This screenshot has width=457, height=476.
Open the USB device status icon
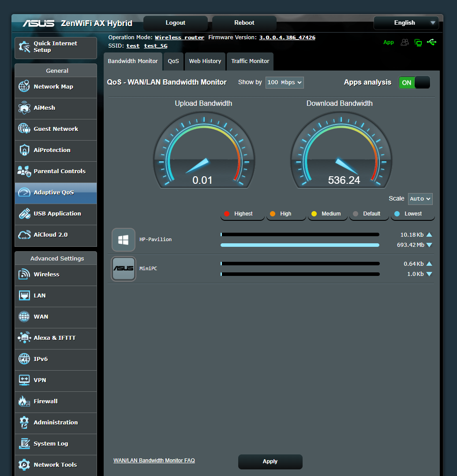tap(432, 42)
